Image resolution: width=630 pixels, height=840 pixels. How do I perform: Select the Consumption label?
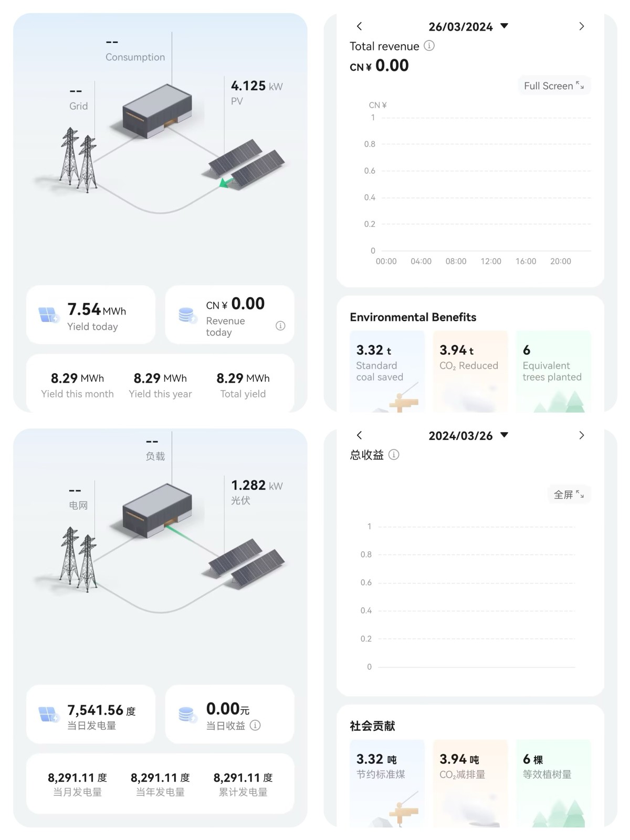click(x=135, y=57)
